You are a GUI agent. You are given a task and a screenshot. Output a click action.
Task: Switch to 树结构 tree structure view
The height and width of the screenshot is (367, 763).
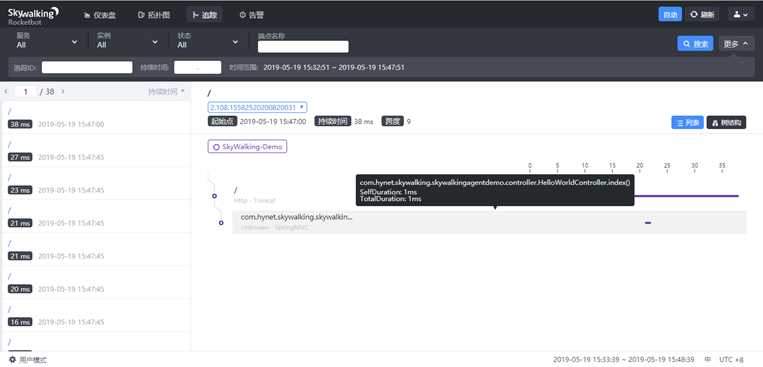click(726, 123)
